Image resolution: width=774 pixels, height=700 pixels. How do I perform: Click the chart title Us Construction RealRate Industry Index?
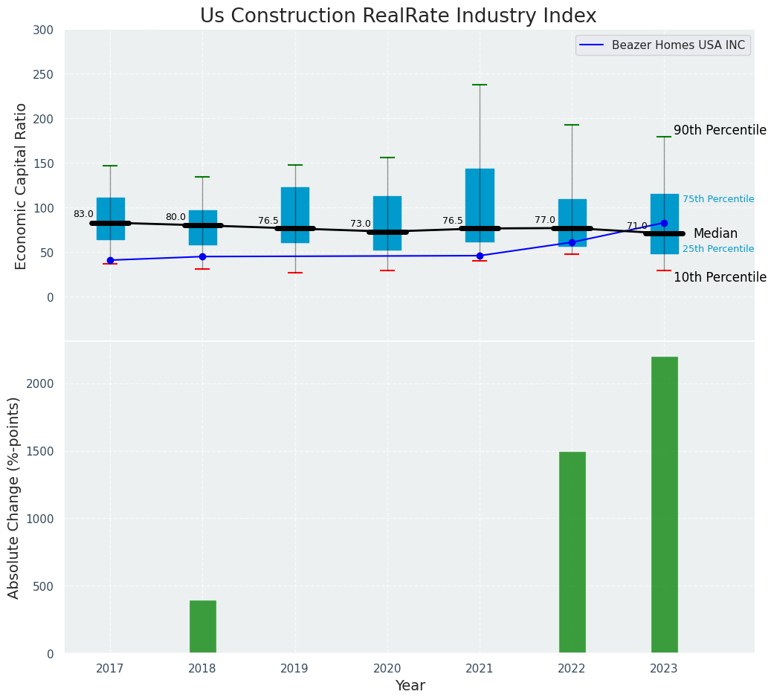tap(398, 16)
